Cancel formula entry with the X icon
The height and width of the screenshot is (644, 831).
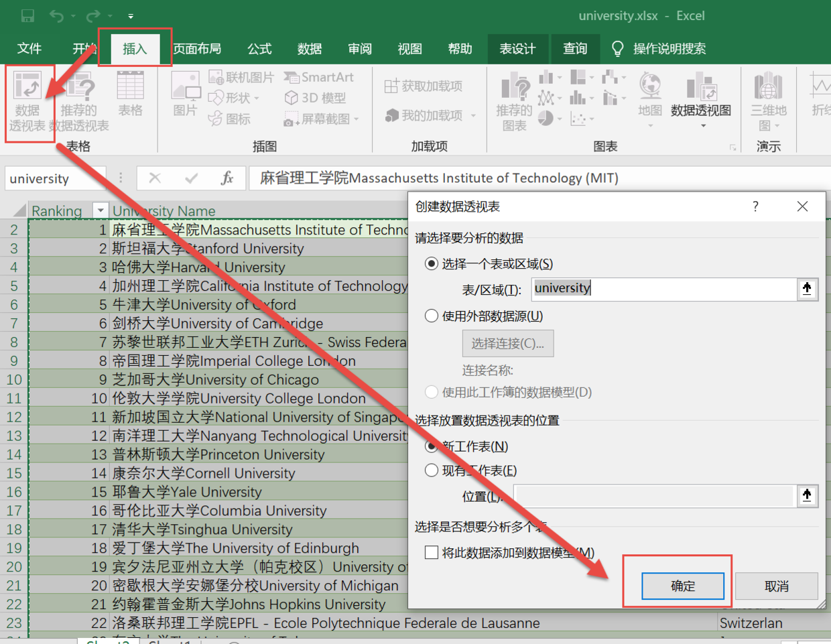point(155,178)
